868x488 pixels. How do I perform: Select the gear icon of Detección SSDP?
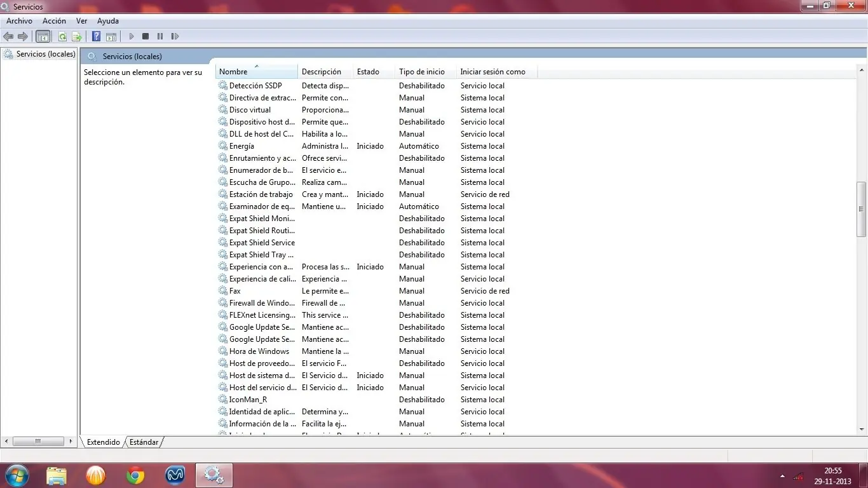coord(223,85)
